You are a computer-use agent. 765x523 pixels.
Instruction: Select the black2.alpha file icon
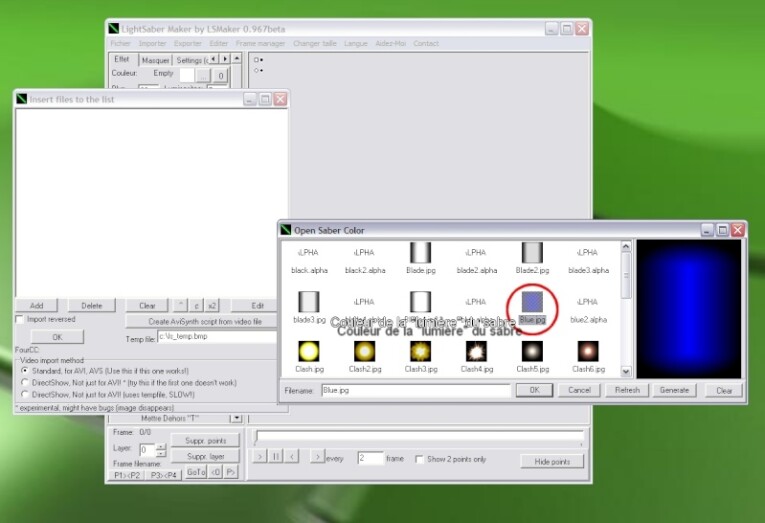point(364,253)
